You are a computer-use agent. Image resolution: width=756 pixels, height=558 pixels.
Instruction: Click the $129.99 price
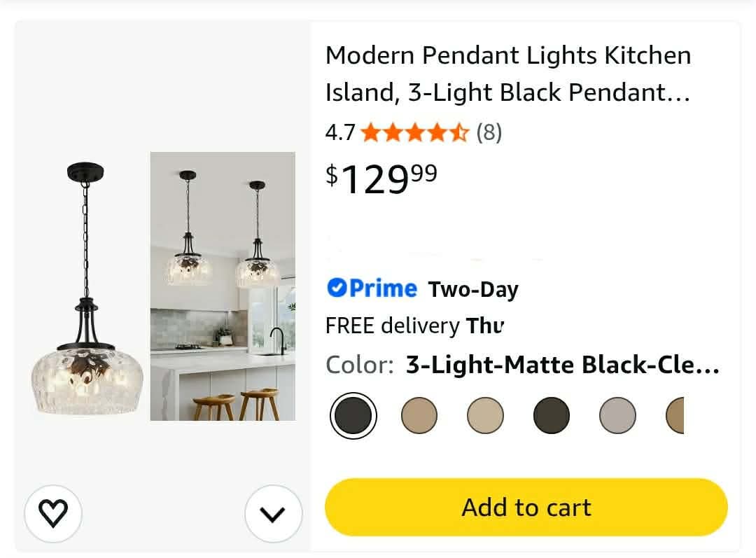pyautogui.click(x=381, y=179)
